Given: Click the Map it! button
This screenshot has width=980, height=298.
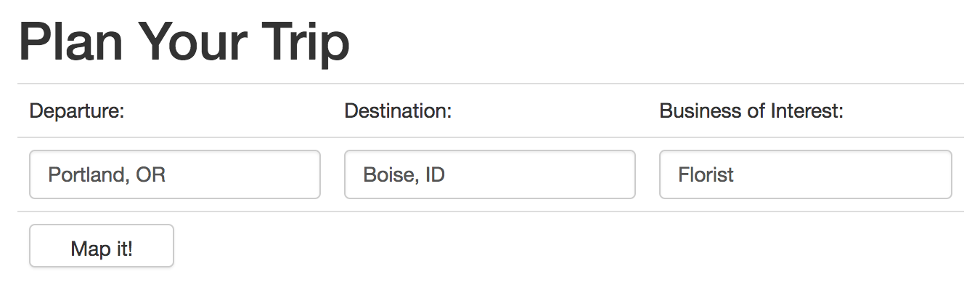Looking at the screenshot, I should [102, 246].
